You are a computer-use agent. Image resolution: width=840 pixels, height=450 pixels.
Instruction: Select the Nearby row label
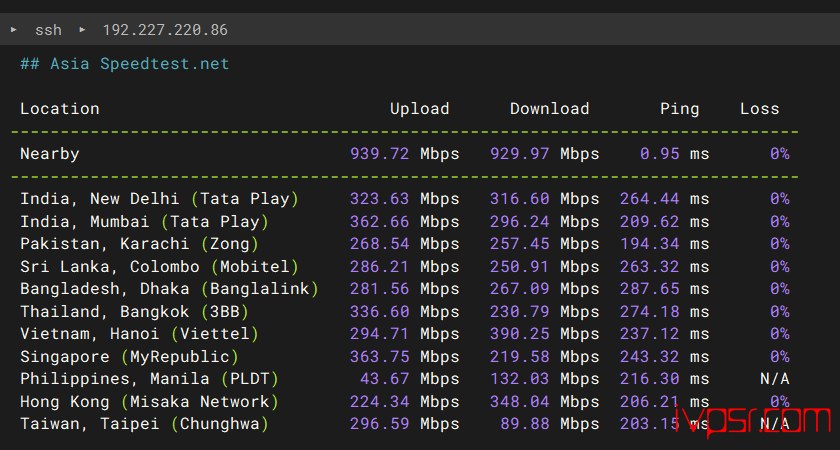point(50,154)
